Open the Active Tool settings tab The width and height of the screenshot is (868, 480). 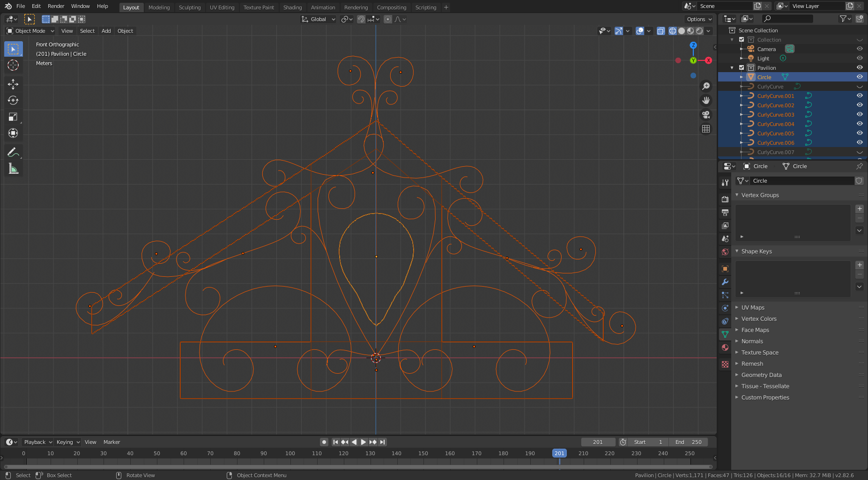coord(725,183)
